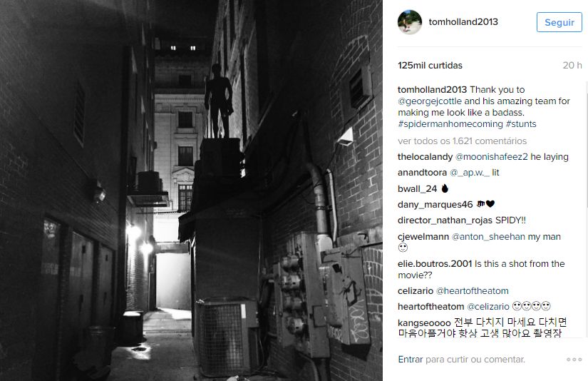
Task: Open director_nathan_rojas commenter profile
Action: (445, 220)
